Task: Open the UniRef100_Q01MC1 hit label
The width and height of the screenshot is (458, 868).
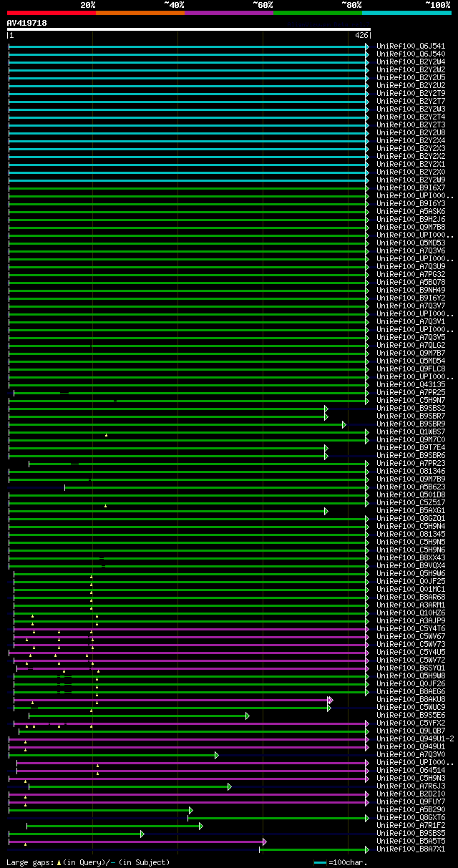Action: click(411, 589)
